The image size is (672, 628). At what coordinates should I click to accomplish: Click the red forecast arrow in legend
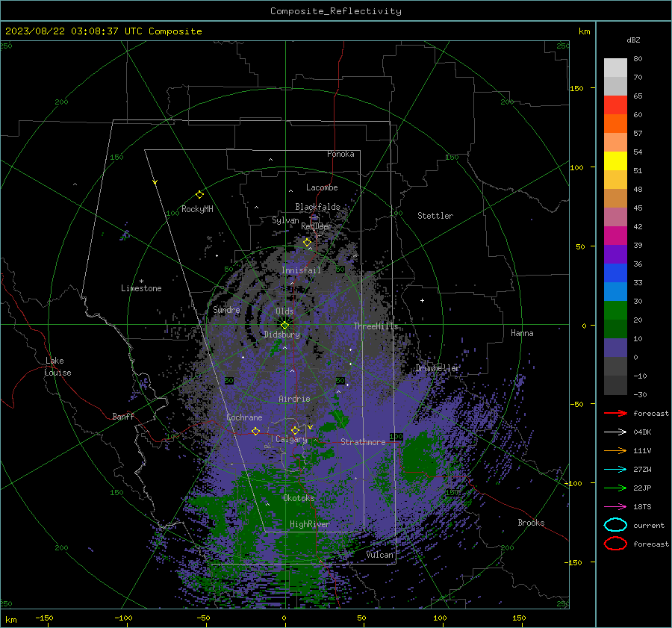click(x=615, y=413)
